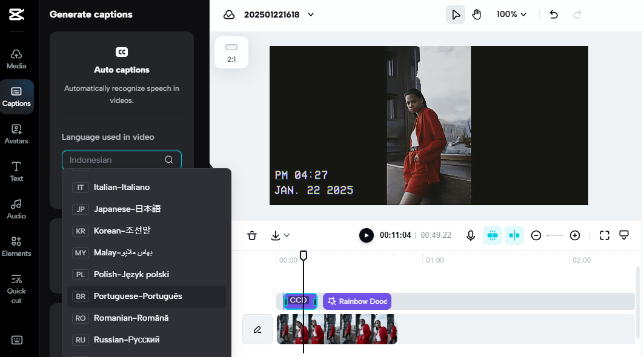Click the timeline zoom slider
The width and height of the screenshot is (644, 357).
(x=556, y=235)
